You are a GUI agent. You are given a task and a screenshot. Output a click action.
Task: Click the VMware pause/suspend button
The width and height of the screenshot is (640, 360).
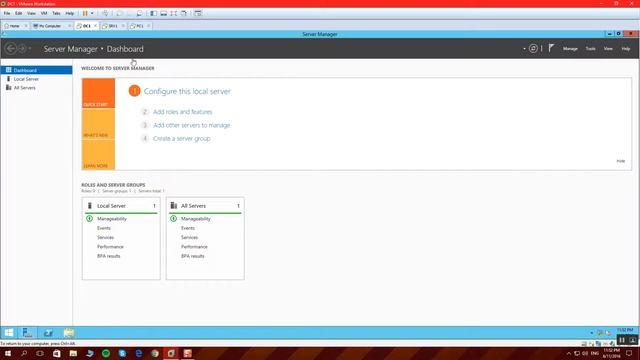(85, 13)
